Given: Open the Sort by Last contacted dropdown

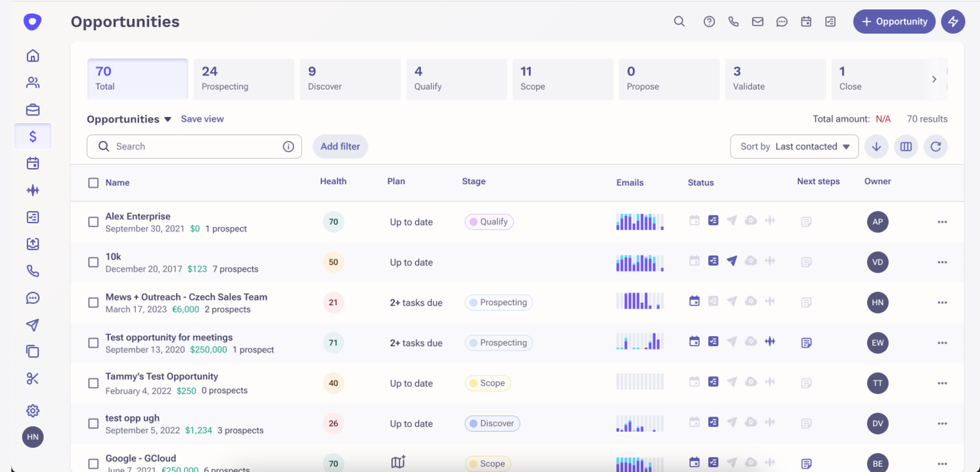Looking at the screenshot, I should [x=794, y=146].
